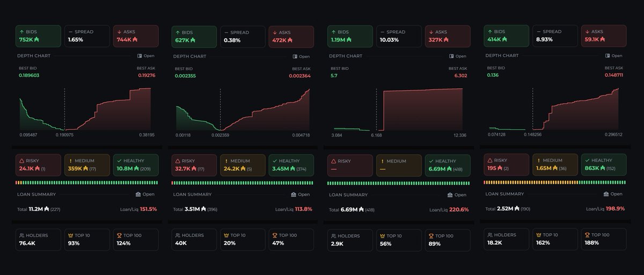
Task: Click the trophy icon on TOP 100 188% card
Action: (x=588, y=235)
